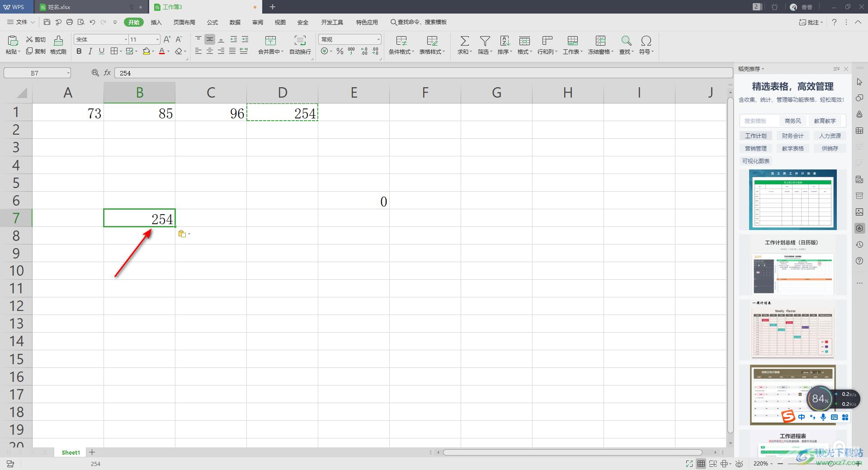Image resolution: width=868 pixels, height=470 pixels.
Task: Click the Find 查找 magnifier icon
Action: click(626, 41)
